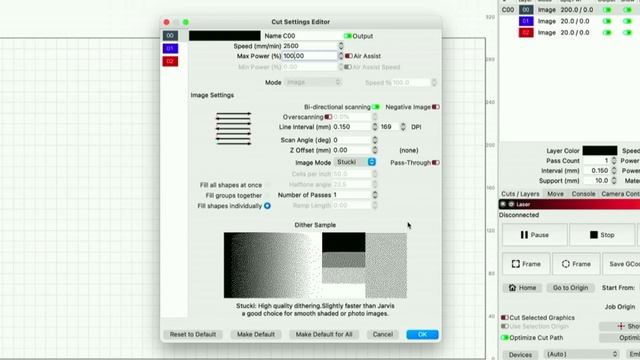Open the (Auto) device dropdown
Image resolution: width=640 pixels, height=360 pixels.
pyautogui.click(x=582, y=354)
